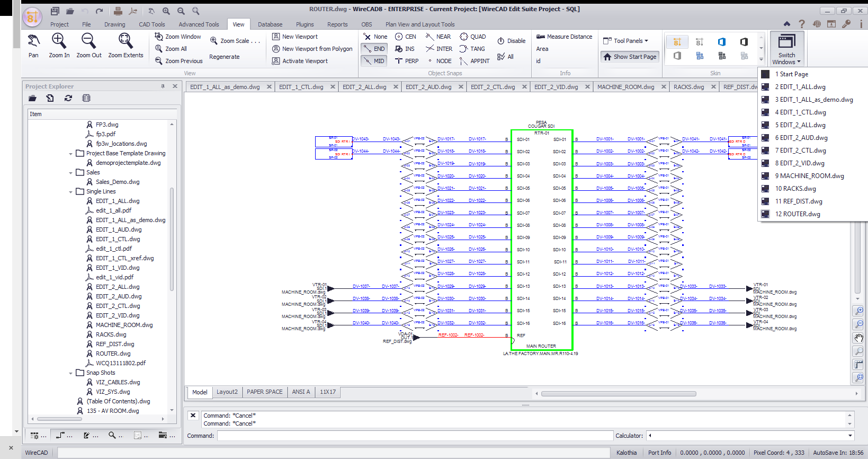
Task: Open the Switch Windows dropdown
Action: click(x=787, y=49)
